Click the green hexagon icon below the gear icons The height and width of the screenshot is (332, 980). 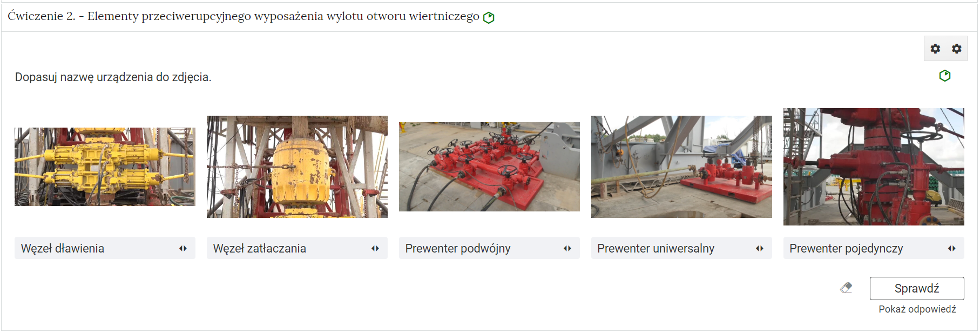(944, 76)
